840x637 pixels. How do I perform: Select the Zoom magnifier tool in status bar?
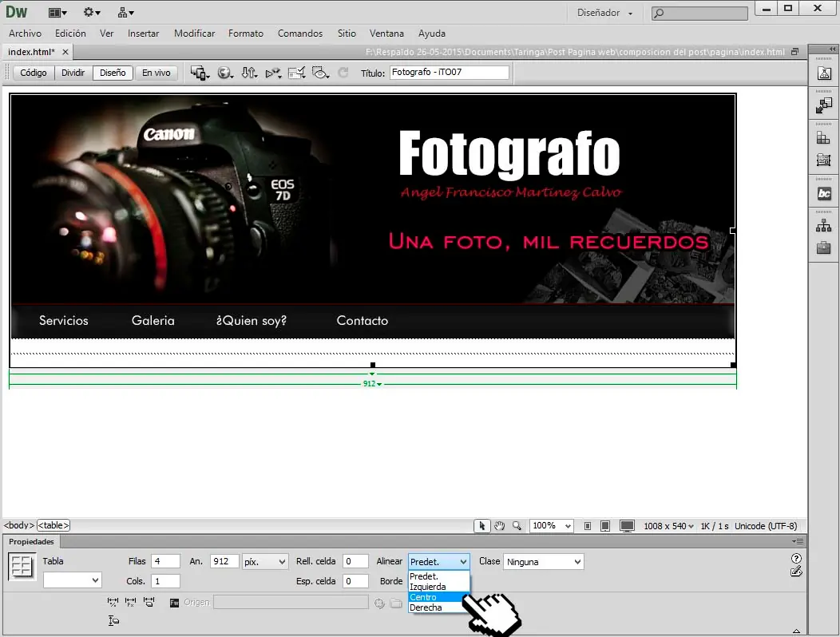point(517,526)
